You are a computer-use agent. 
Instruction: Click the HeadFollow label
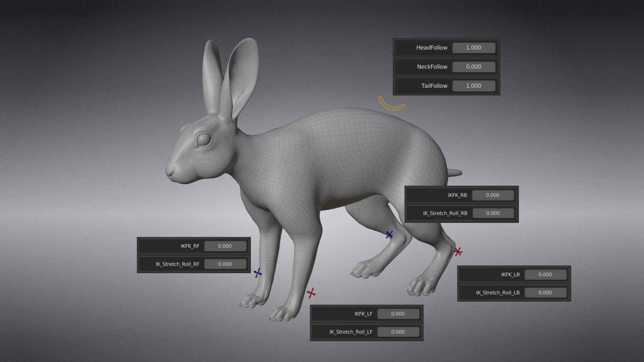[x=431, y=48]
